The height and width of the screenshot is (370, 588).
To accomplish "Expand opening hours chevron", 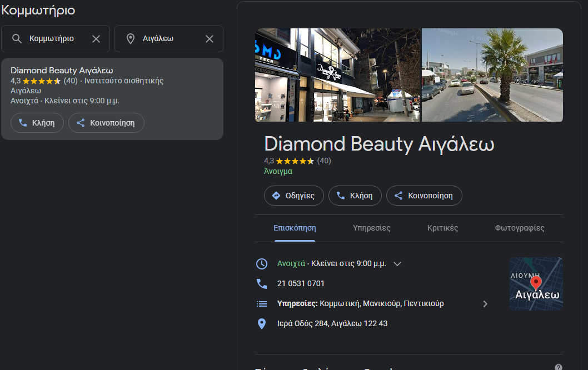I will point(397,264).
